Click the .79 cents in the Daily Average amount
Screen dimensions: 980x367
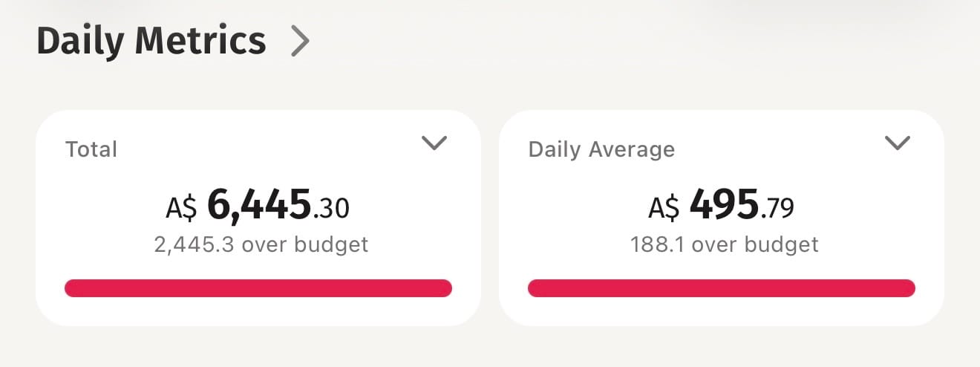point(777,208)
